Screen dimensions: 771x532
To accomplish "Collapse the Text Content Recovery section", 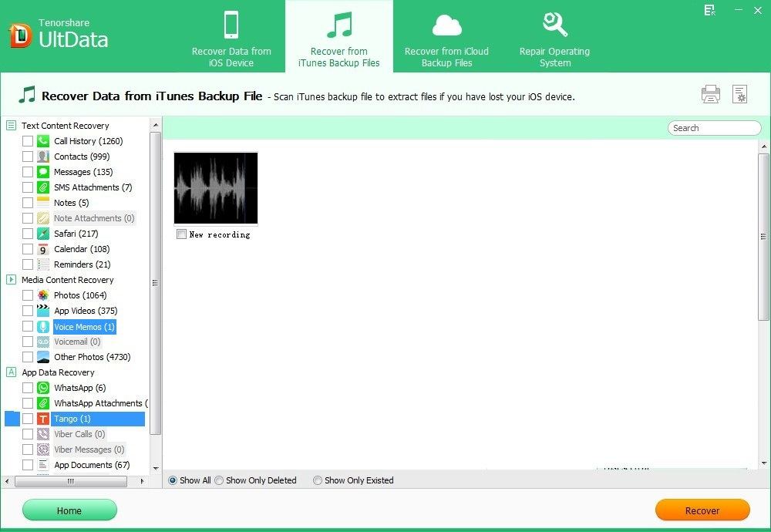I will point(11,125).
